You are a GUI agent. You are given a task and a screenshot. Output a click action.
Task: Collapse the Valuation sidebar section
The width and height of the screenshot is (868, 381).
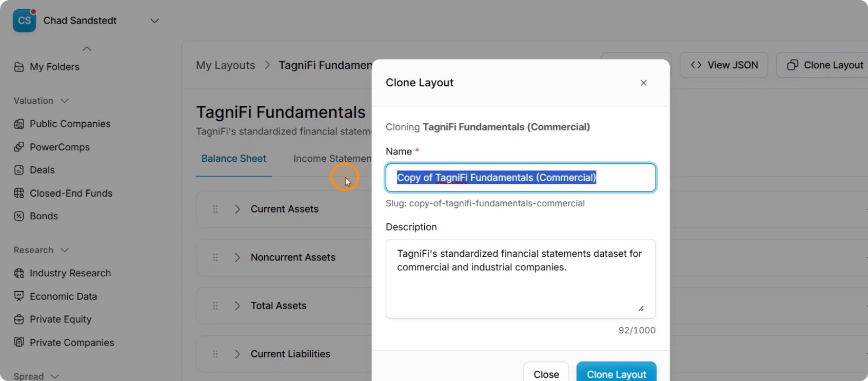(65, 101)
